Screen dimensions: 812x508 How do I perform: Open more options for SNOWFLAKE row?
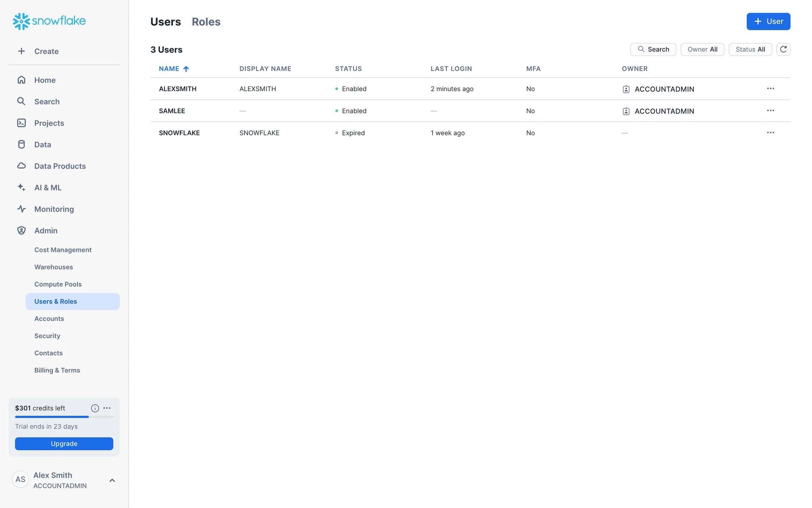pos(770,133)
